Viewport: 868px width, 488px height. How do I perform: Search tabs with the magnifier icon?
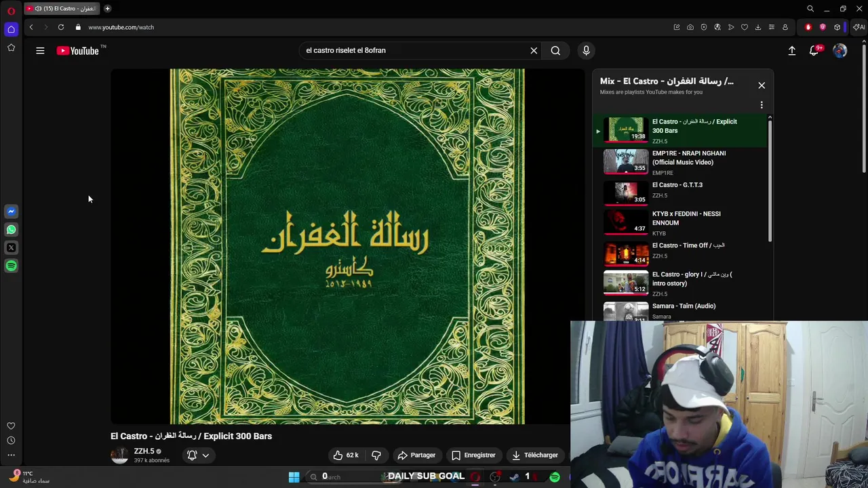810,9
